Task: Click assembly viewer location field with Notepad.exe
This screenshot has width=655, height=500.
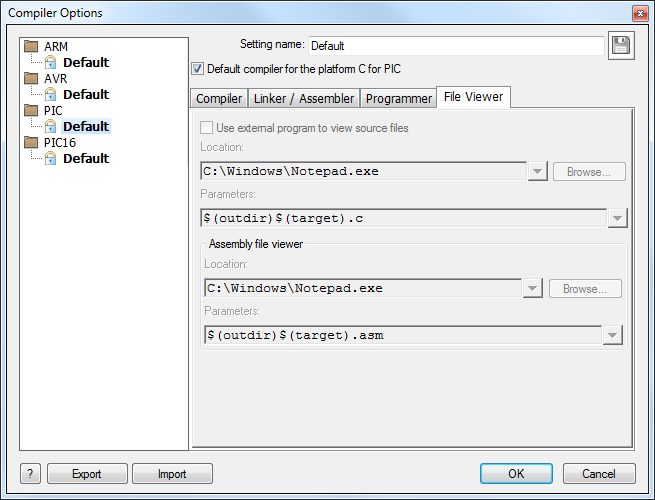Action: [363, 288]
